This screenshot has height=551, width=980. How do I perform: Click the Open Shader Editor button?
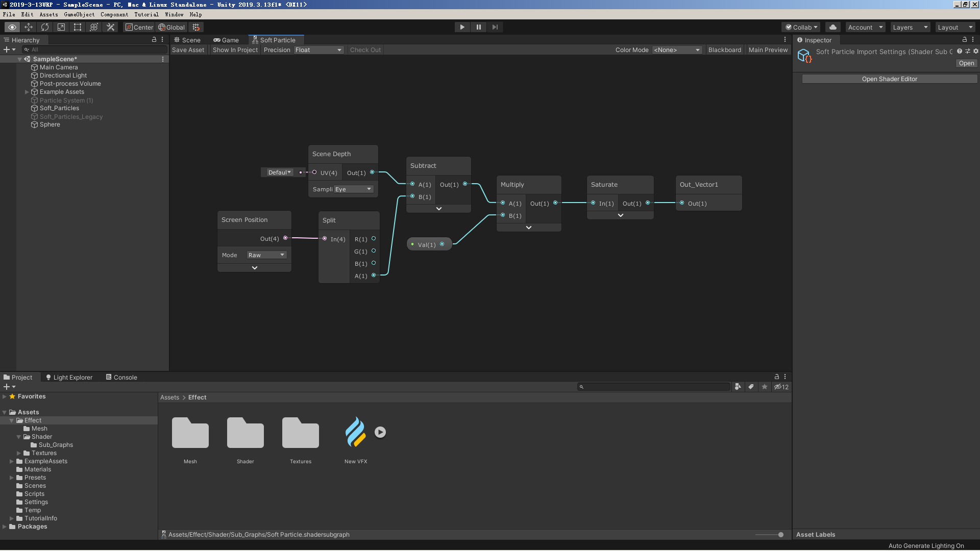point(889,79)
